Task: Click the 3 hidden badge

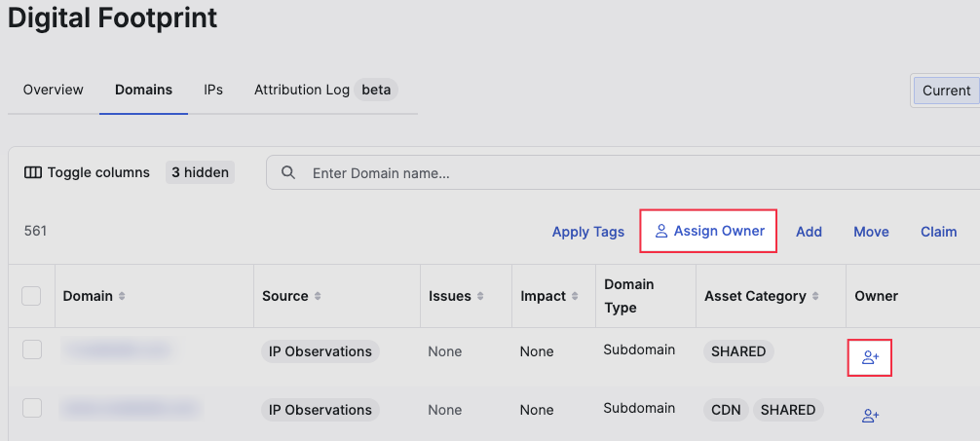Action: click(200, 172)
